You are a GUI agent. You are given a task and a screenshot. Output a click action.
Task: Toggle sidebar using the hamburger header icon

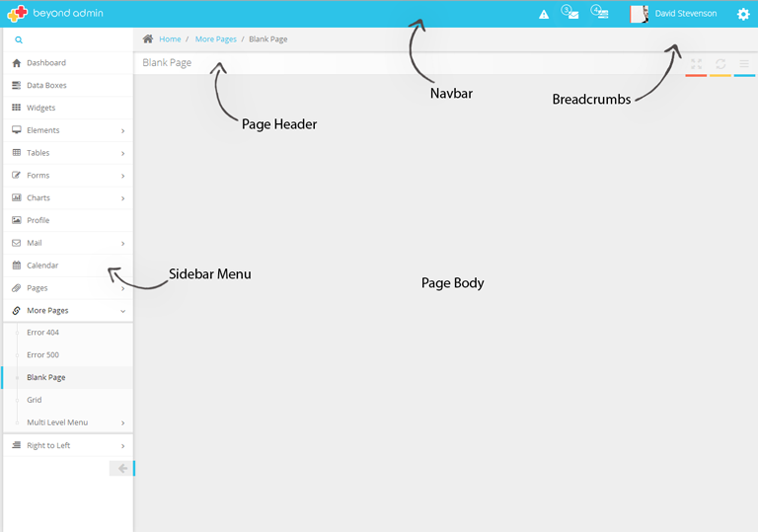(744, 64)
